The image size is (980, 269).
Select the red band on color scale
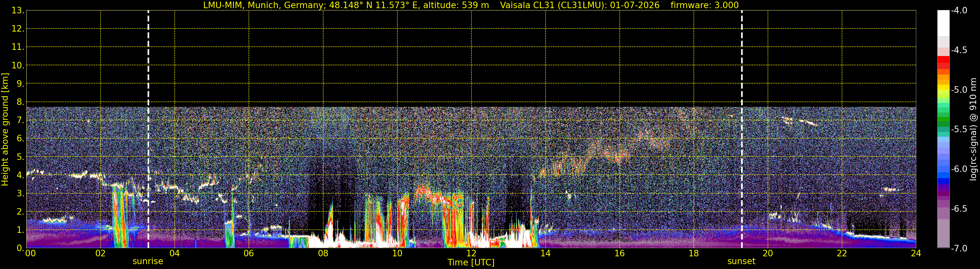point(943,63)
